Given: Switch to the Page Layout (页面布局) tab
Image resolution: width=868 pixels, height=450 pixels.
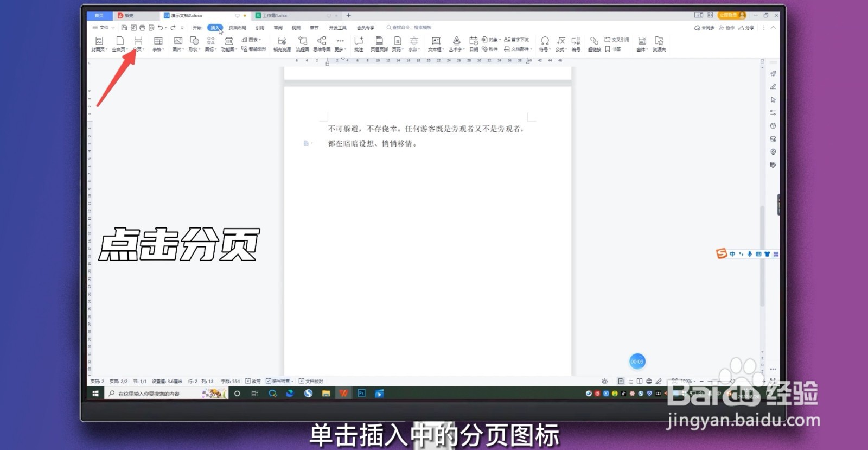Looking at the screenshot, I should pos(237,28).
